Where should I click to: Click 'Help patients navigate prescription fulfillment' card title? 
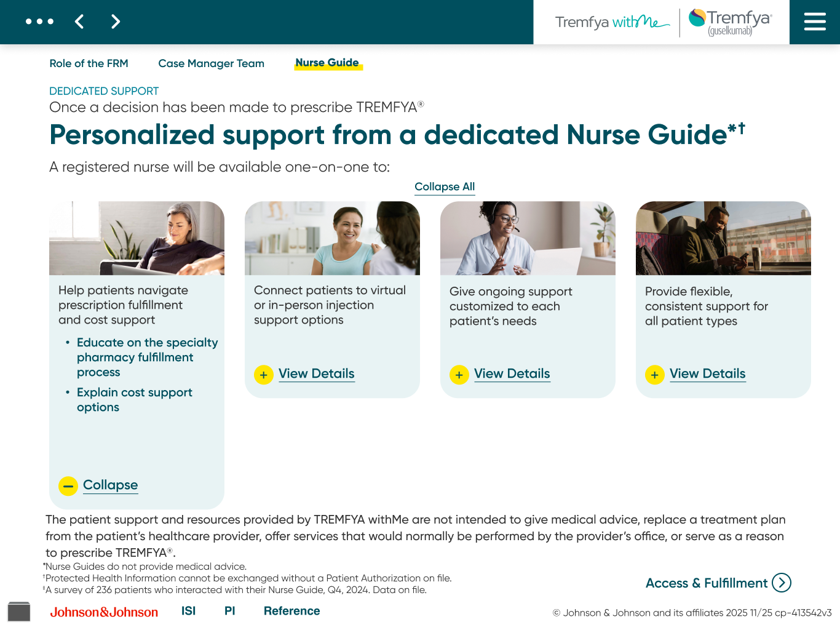(x=123, y=305)
